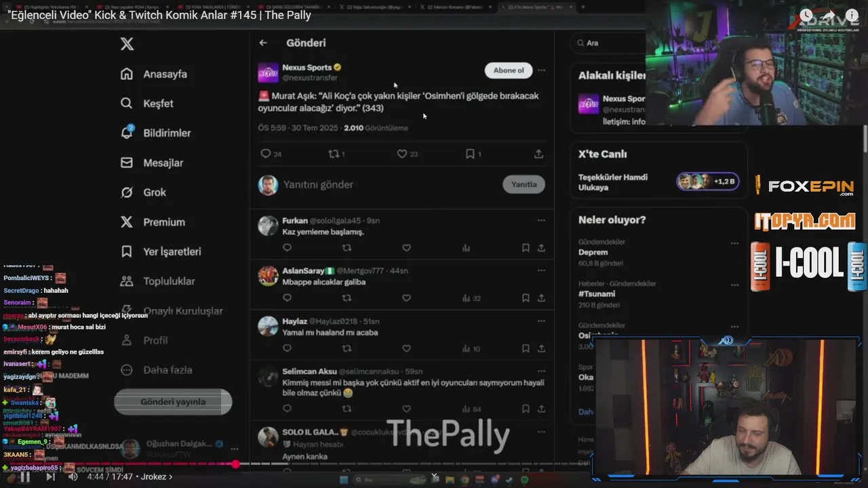Screen dimensions: 868x488
Task: Like Furkan's comment
Action: [x=406, y=248]
